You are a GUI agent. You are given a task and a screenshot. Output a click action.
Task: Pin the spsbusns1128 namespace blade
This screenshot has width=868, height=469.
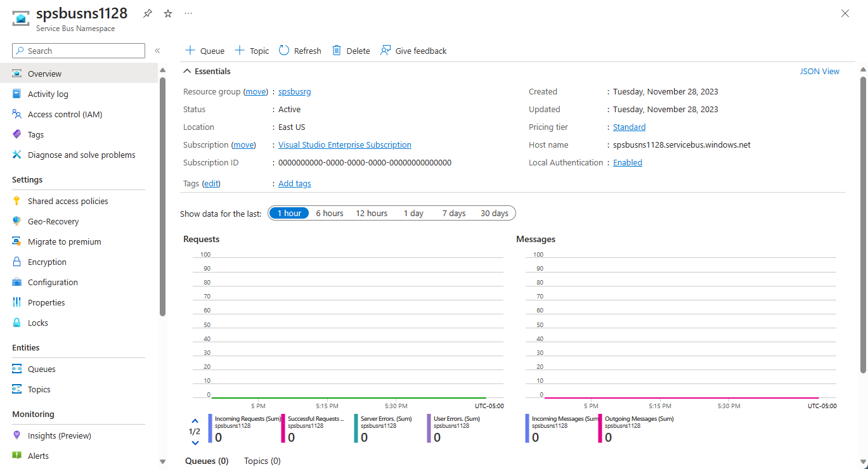[x=148, y=13]
